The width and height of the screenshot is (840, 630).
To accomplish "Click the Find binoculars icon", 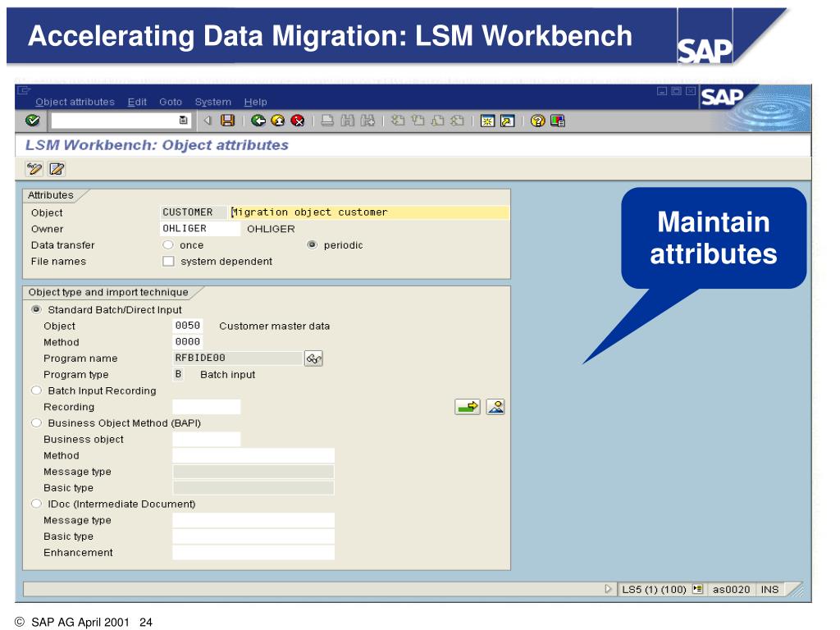I will coord(347,121).
